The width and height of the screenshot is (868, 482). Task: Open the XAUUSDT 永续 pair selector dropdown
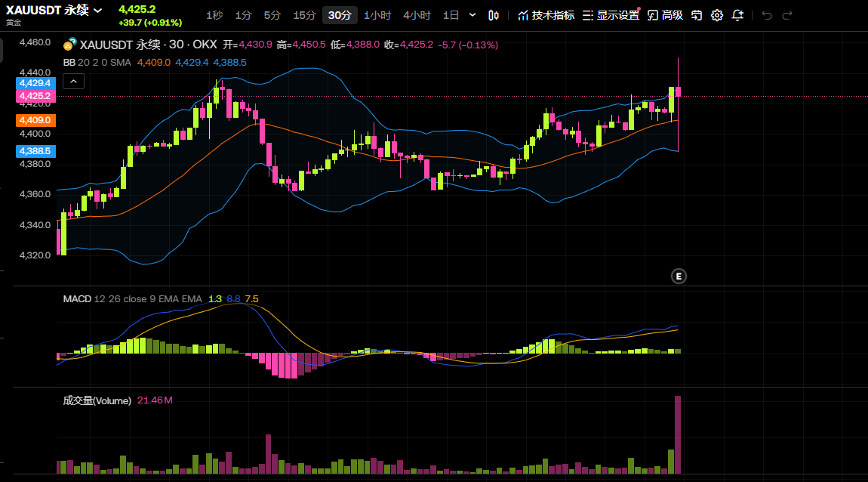[54, 10]
